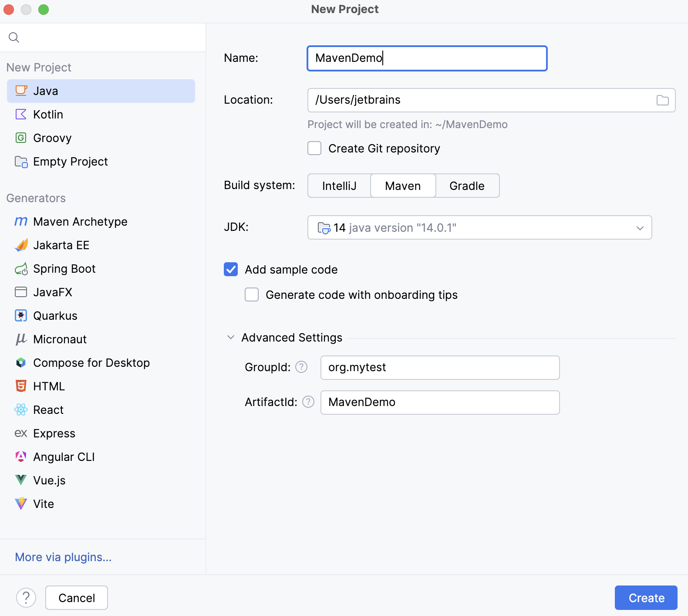
Task: Enable Generate code with onboarding tips
Action: [252, 295]
